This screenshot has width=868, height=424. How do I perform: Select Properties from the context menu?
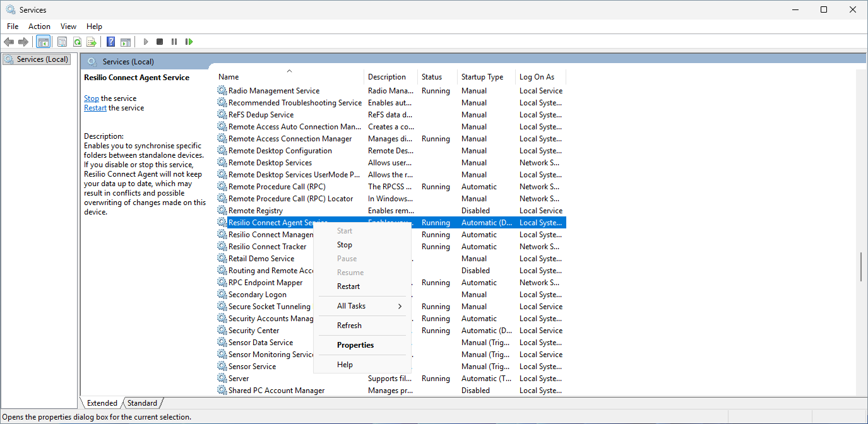click(x=355, y=345)
